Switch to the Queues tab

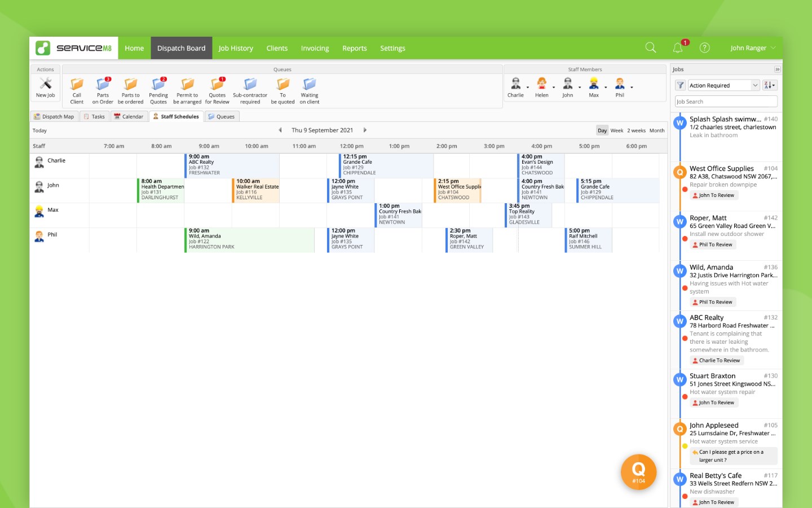[x=222, y=116]
